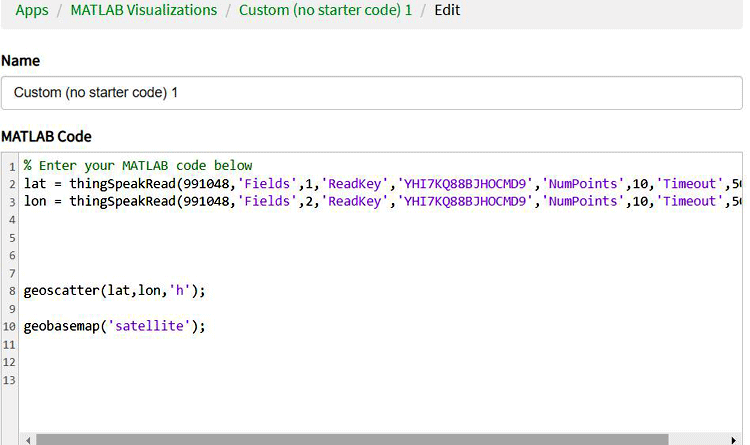The image size is (750, 445).
Task: Click the left arrow of horizontal scrollbar
Action: [28, 440]
